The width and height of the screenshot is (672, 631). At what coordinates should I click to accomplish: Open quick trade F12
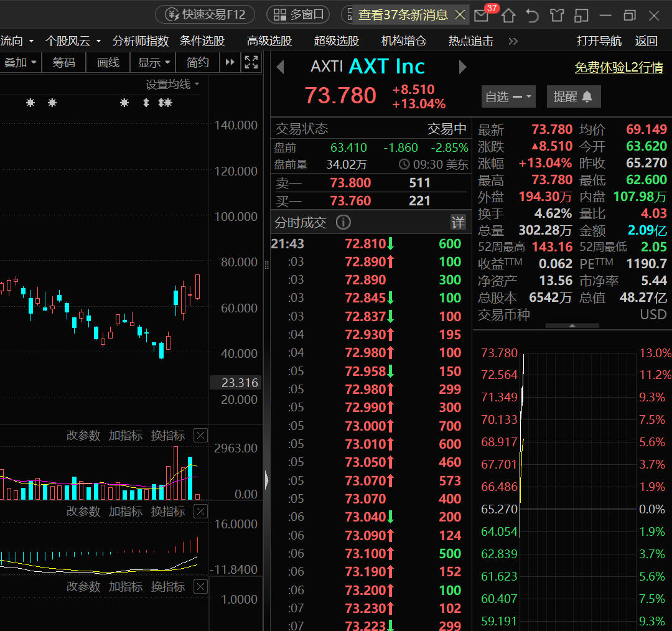205,14
